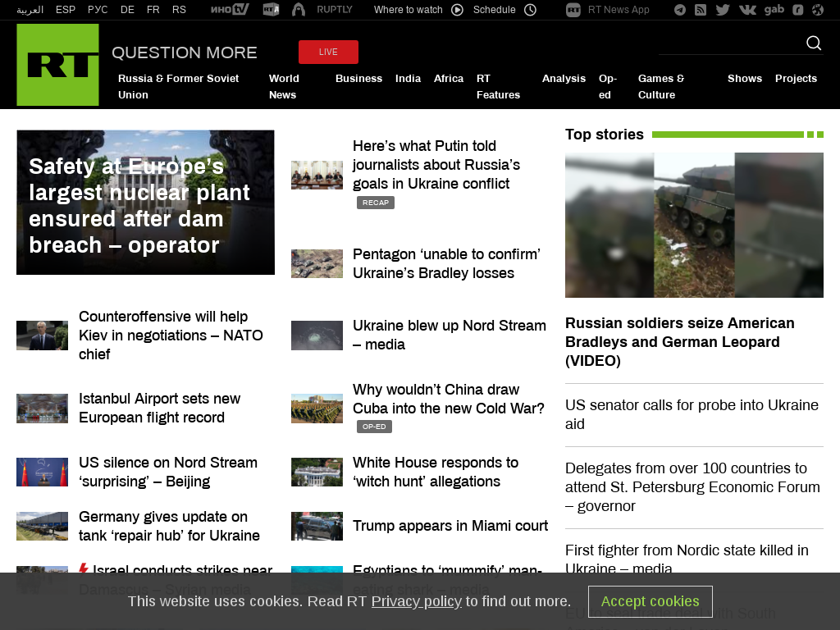This screenshot has height=630, width=840.
Task: Switch to DE language edition
Action: pos(127,10)
